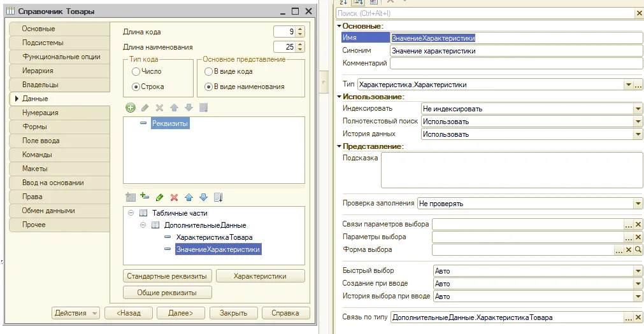Image resolution: width=644 pixels, height=334 pixels.
Task: Click the green pencil edit icon
Action: click(x=159, y=197)
